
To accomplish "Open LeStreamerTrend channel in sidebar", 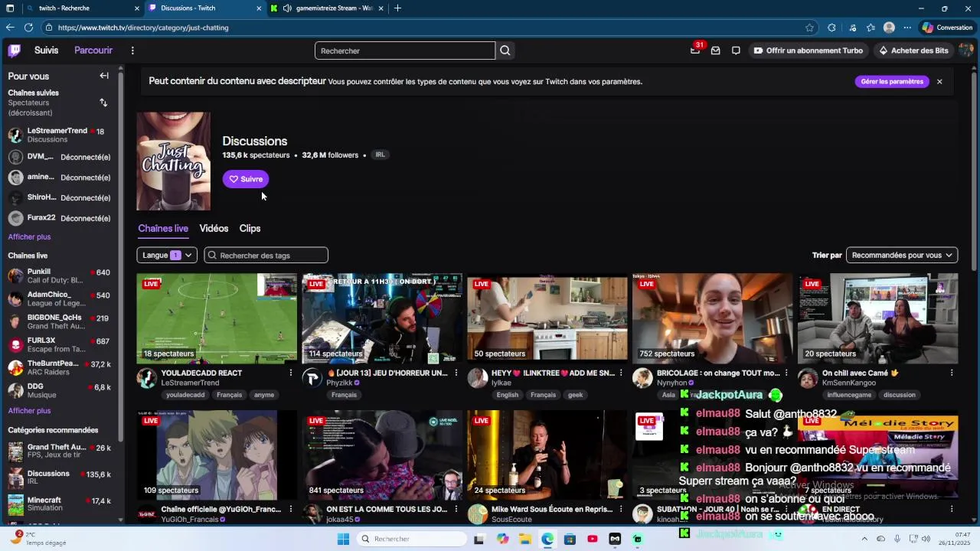I will pyautogui.click(x=59, y=135).
